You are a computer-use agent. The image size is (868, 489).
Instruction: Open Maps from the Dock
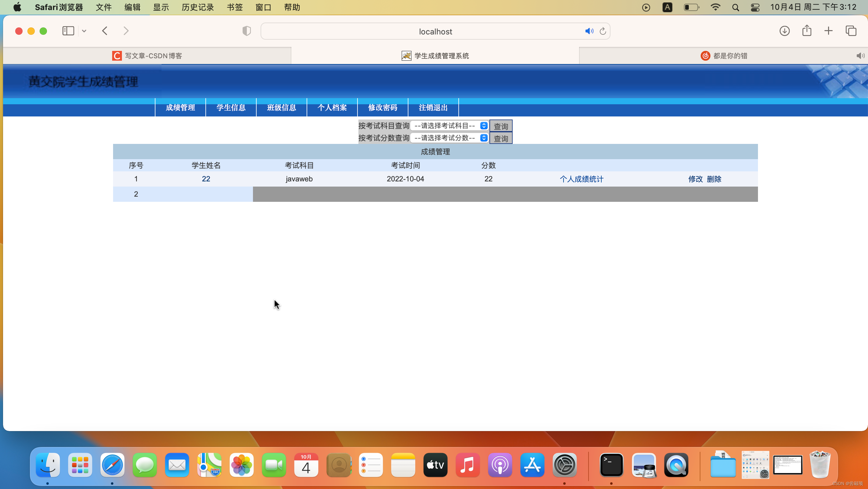click(209, 465)
